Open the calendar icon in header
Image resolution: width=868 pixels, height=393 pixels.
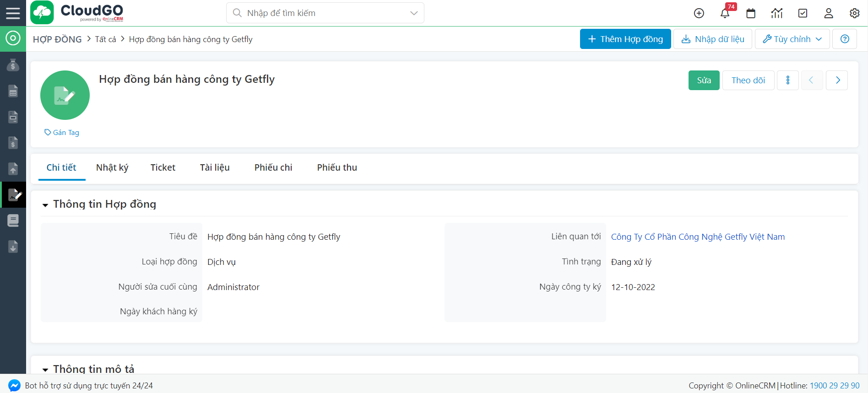(x=751, y=13)
